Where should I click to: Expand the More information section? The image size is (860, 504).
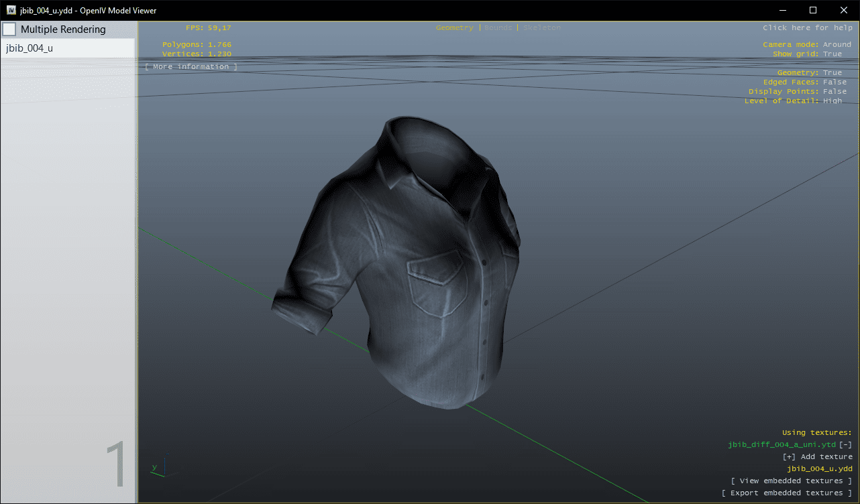[x=191, y=67]
